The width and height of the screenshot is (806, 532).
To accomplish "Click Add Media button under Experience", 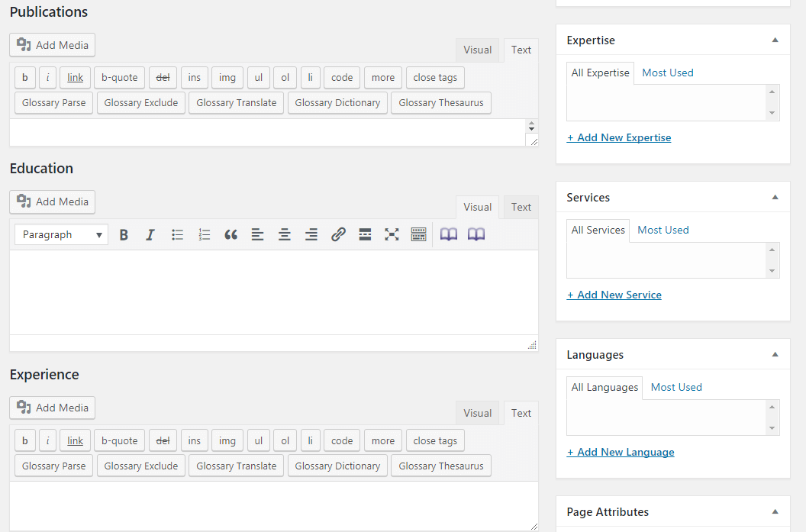I will click(x=53, y=408).
